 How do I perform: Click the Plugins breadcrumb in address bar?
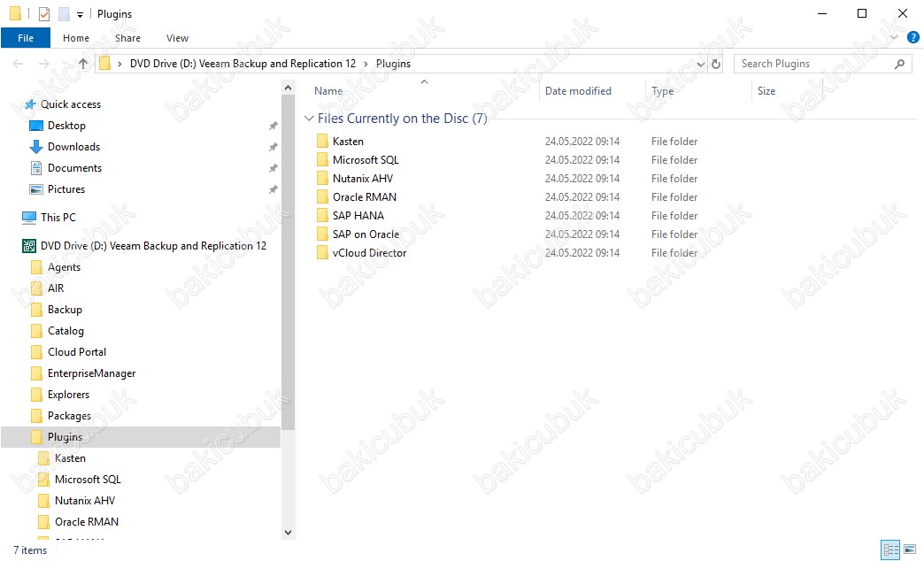(x=393, y=64)
